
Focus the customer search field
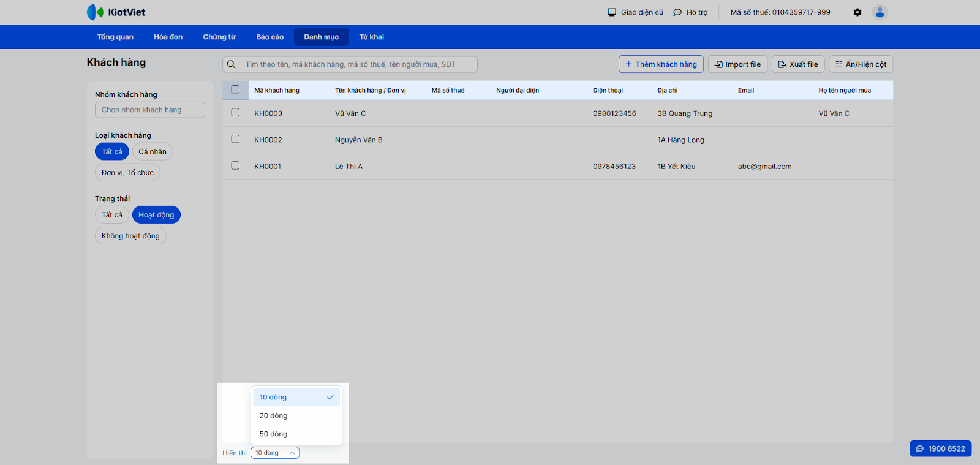(x=350, y=64)
